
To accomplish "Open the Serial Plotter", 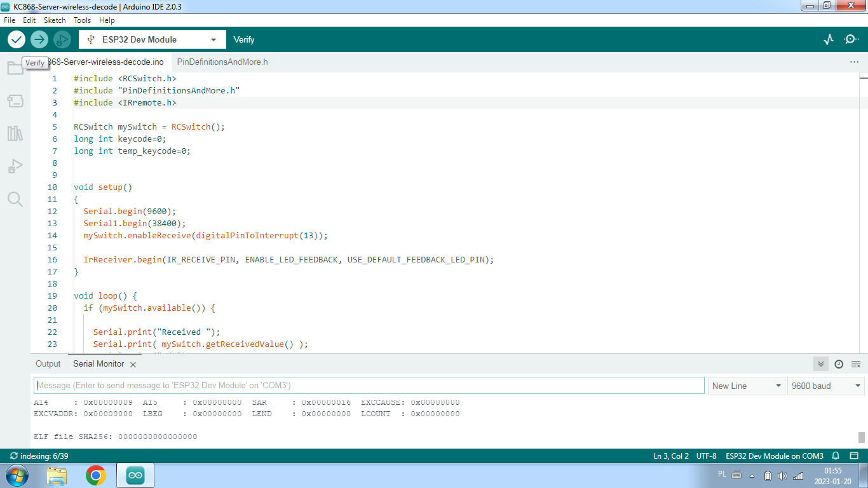I will [828, 39].
